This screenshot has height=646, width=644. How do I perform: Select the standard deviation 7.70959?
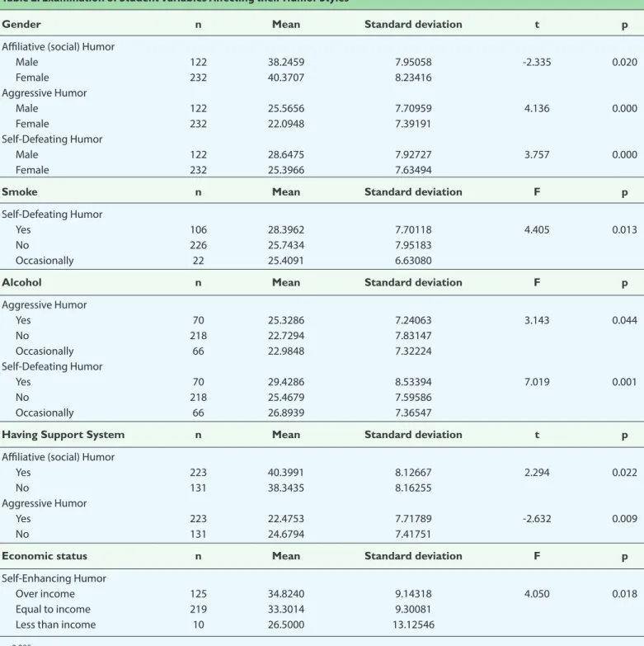click(413, 108)
